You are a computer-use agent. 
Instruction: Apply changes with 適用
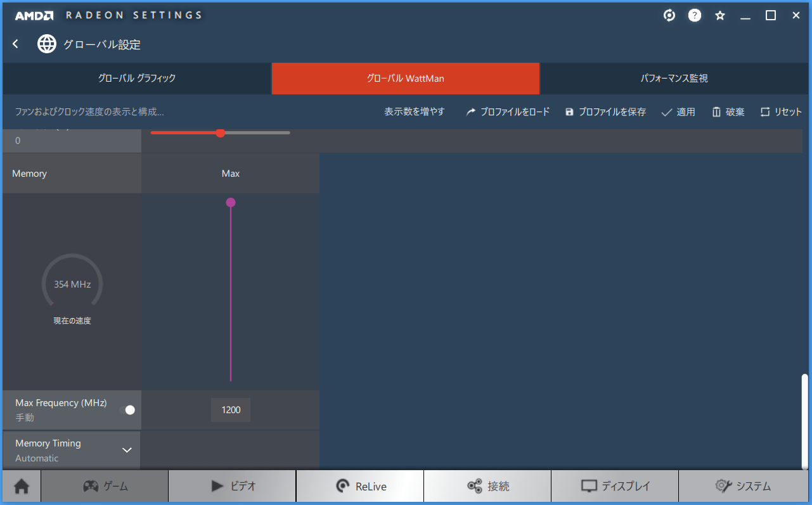click(678, 112)
